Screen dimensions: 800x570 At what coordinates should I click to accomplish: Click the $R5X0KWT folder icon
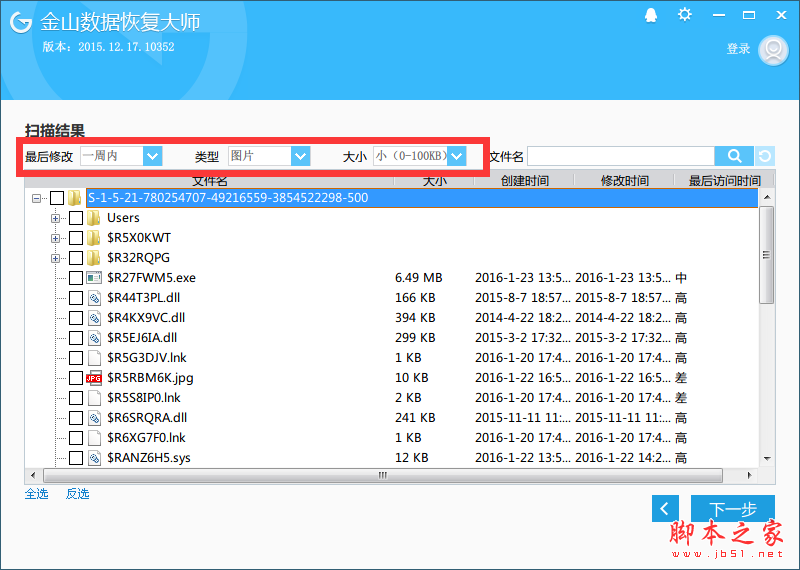click(93, 238)
